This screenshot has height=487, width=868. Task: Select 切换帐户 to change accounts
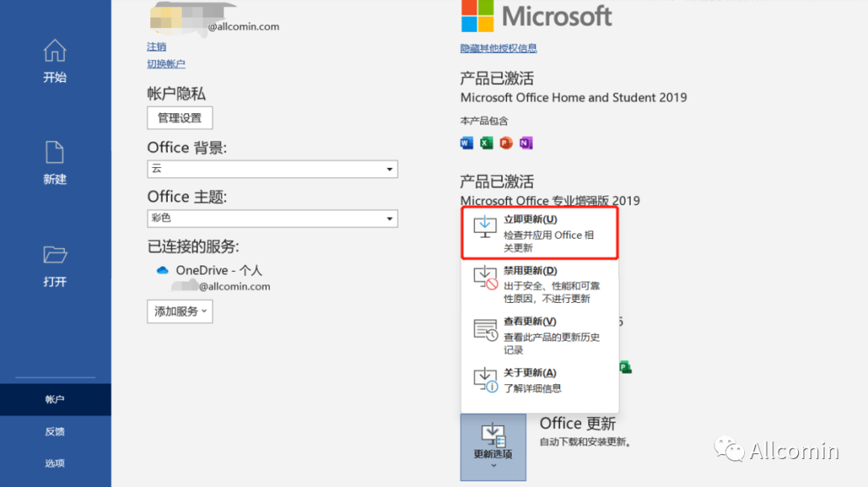coord(166,63)
